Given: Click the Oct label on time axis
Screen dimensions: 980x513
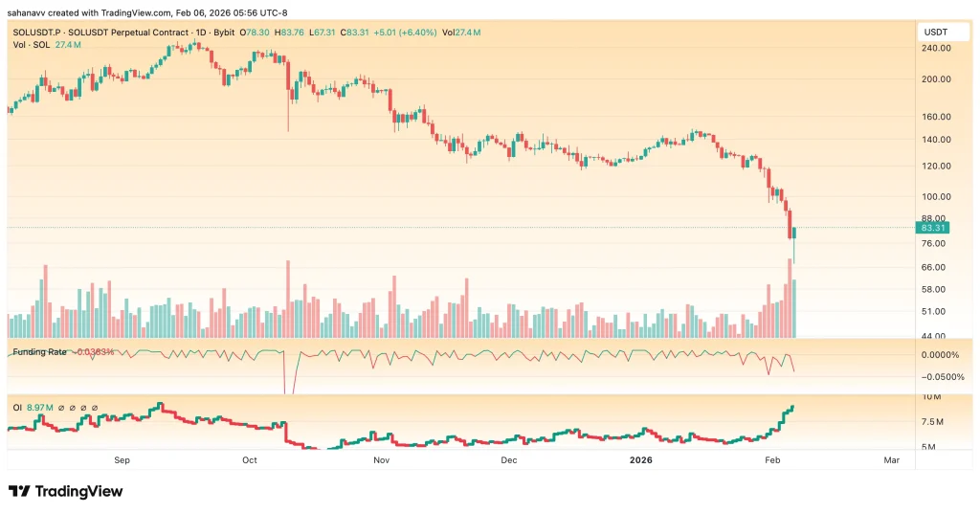Looking at the screenshot, I should (250, 460).
